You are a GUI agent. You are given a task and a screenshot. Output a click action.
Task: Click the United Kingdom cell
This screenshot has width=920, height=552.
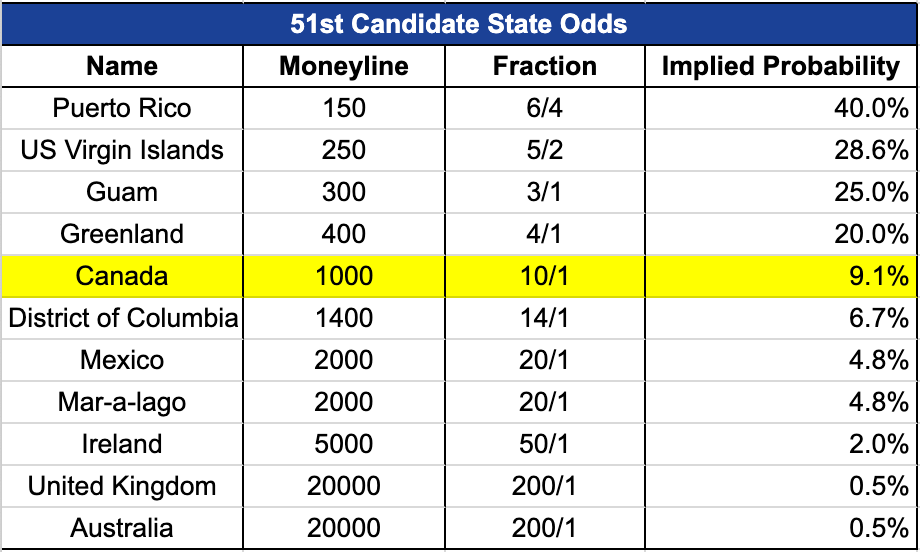pyautogui.click(x=122, y=486)
